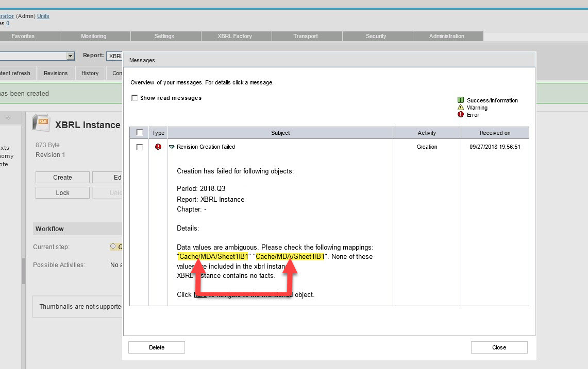Sort by Type column header
The height and width of the screenshot is (369, 588).
pyautogui.click(x=158, y=133)
